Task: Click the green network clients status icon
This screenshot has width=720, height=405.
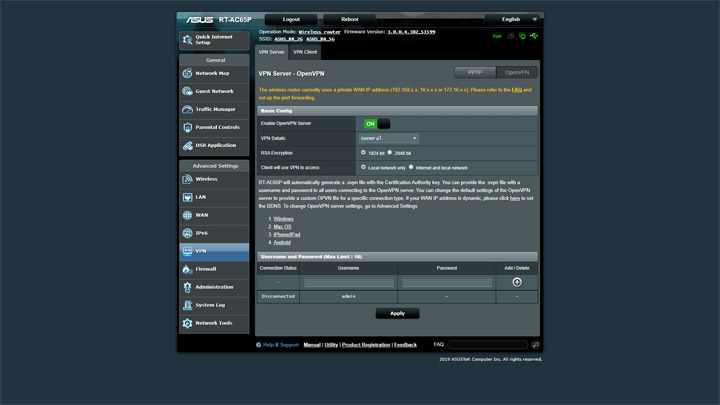Action: 523,36
